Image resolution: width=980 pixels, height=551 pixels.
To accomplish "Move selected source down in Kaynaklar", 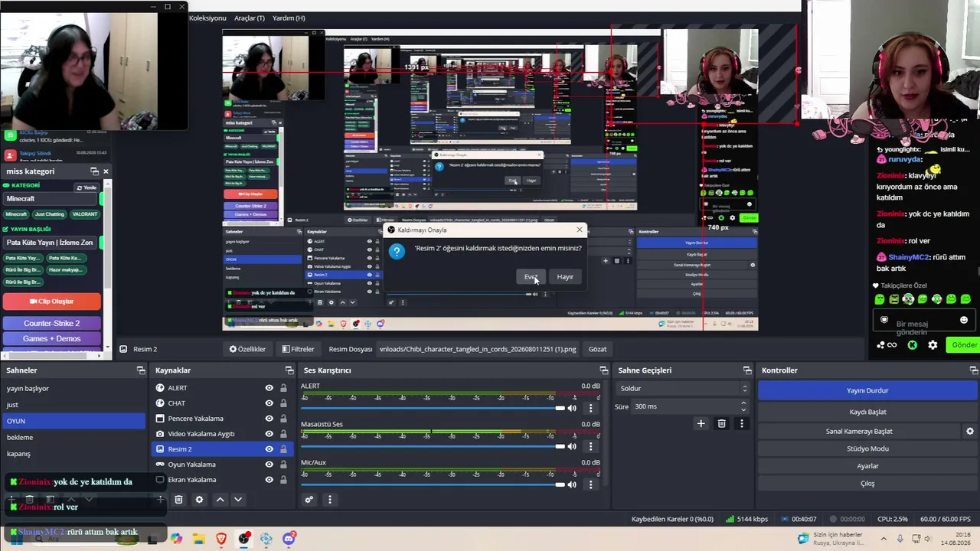I will [x=237, y=500].
